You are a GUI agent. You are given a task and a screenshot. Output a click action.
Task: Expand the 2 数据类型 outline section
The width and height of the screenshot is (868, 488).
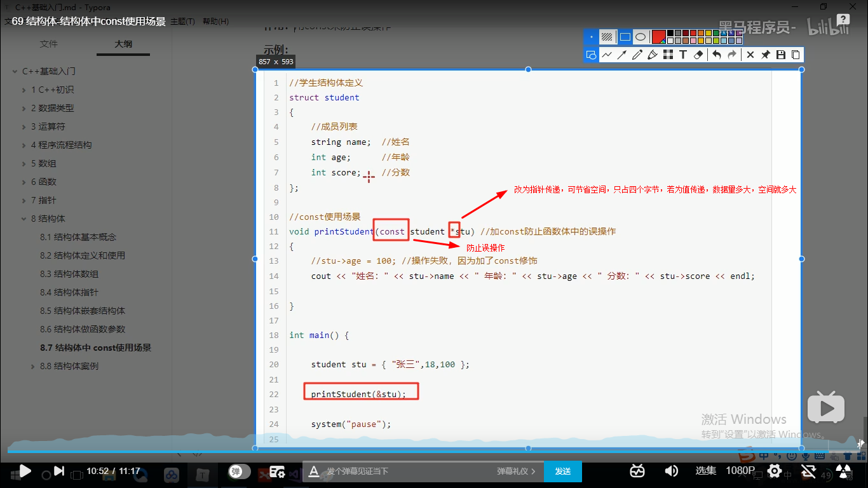pyautogui.click(x=24, y=108)
